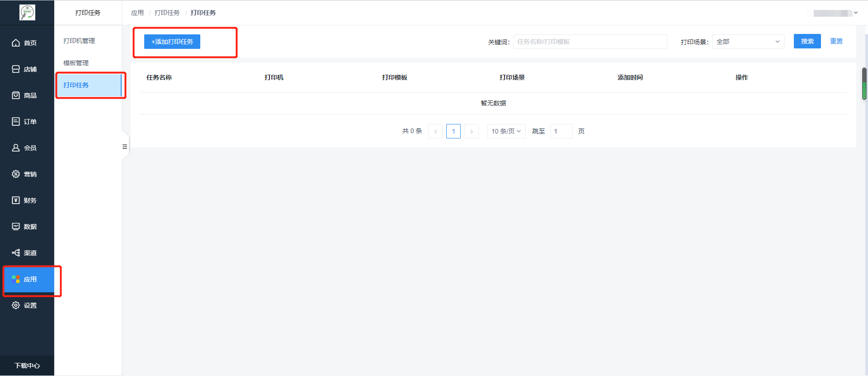Switch to 打印机管理 menu item
868x376 pixels.
[79, 41]
